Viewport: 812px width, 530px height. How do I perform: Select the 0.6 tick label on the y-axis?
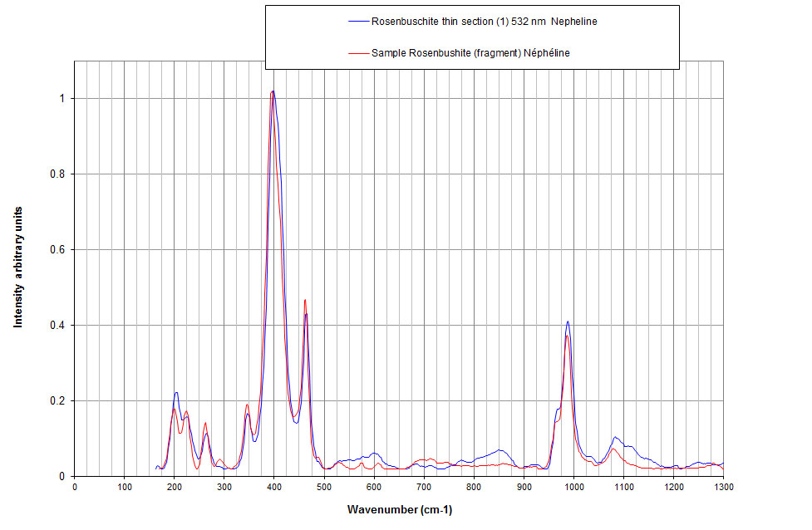(60, 250)
